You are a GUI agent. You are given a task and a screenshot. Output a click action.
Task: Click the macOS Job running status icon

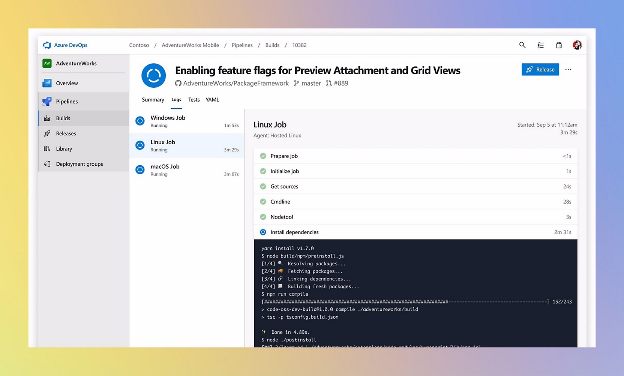pyautogui.click(x=140, y=169)
